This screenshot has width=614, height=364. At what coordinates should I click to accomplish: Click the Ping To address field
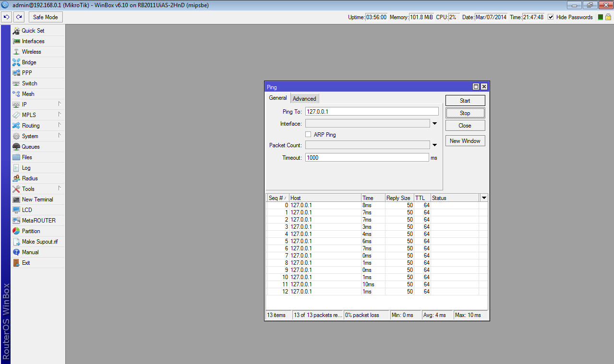[x=372, y=111]
